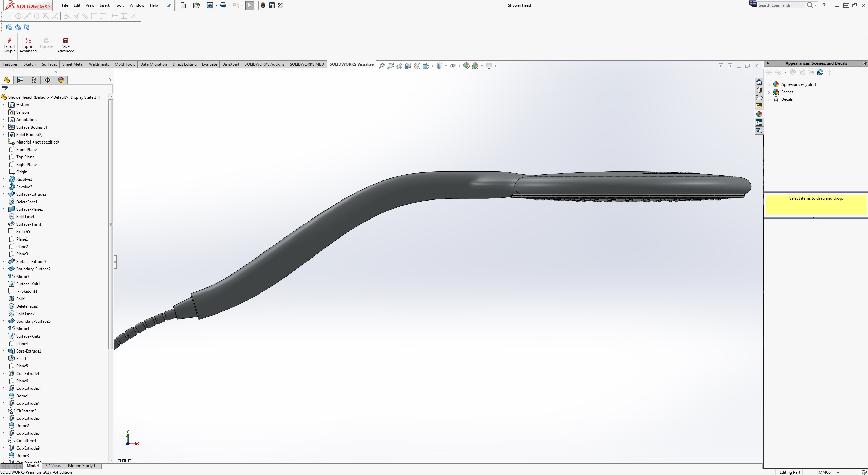The image size is (868, 475).
Task: Open the Insert menu
Action: (104, 5)
